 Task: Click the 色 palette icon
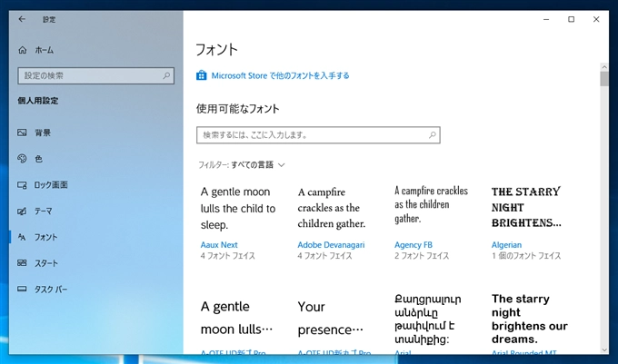coord(22,159)
